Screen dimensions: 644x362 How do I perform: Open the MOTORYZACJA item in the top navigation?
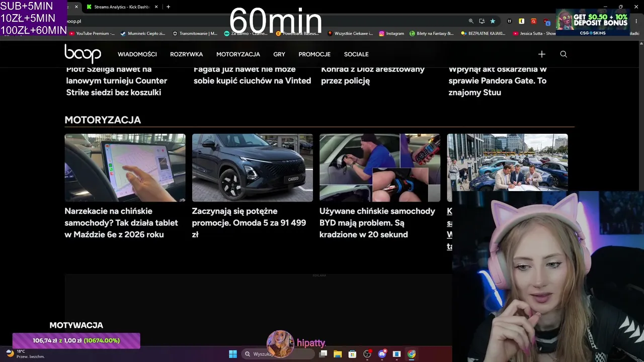click(238, 54)
